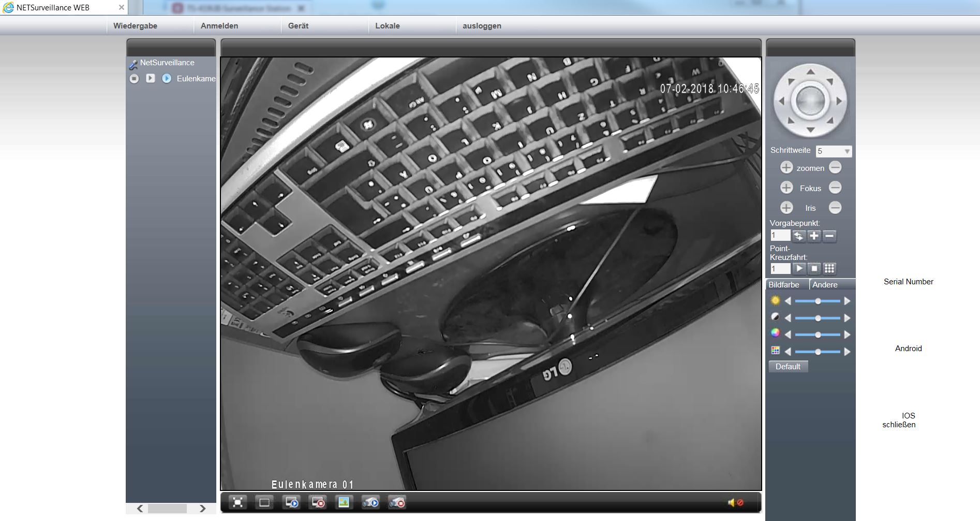980x521 pixels.
Task: Stop recording with the camera stop icon
Action: (x=397, y=502)
